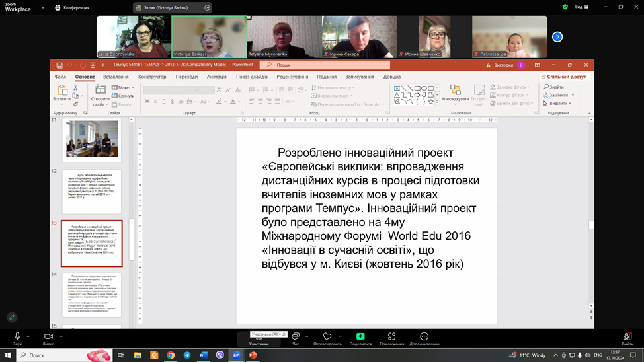Click the Упорядкувати arrange icon
The height and width of the screenshot is (362, 644).
coord(455,90)
